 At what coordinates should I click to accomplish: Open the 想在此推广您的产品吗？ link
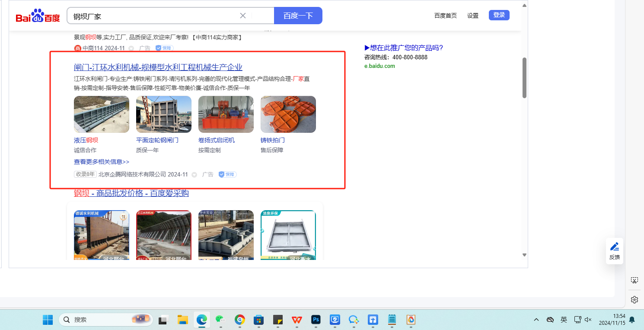(404, 48)
